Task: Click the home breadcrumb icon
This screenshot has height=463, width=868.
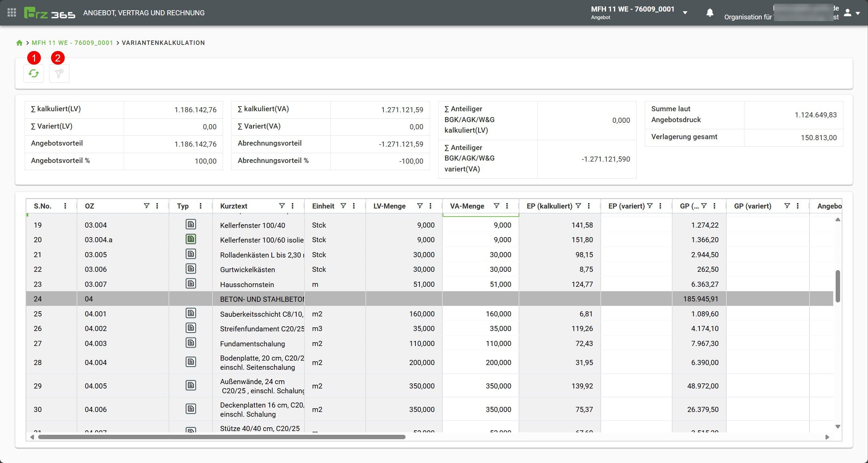Action: 19,43
